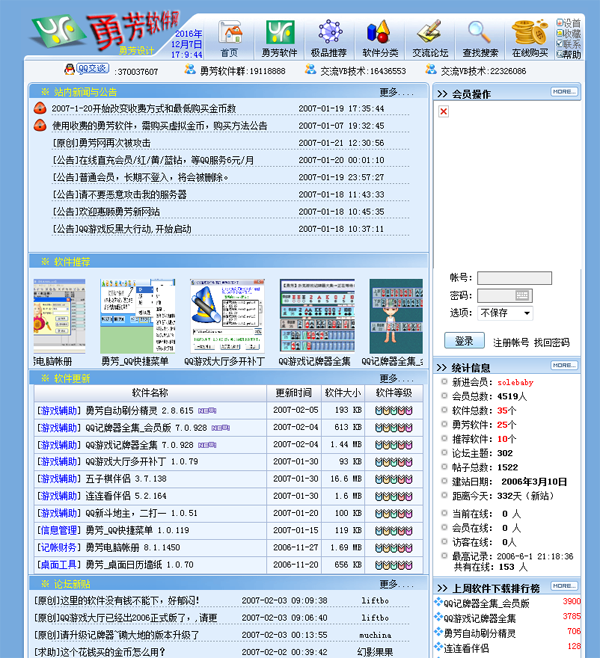Screen dimensions: 600x658
Task: Click the 联系 icon at top right
Action: 559,44
